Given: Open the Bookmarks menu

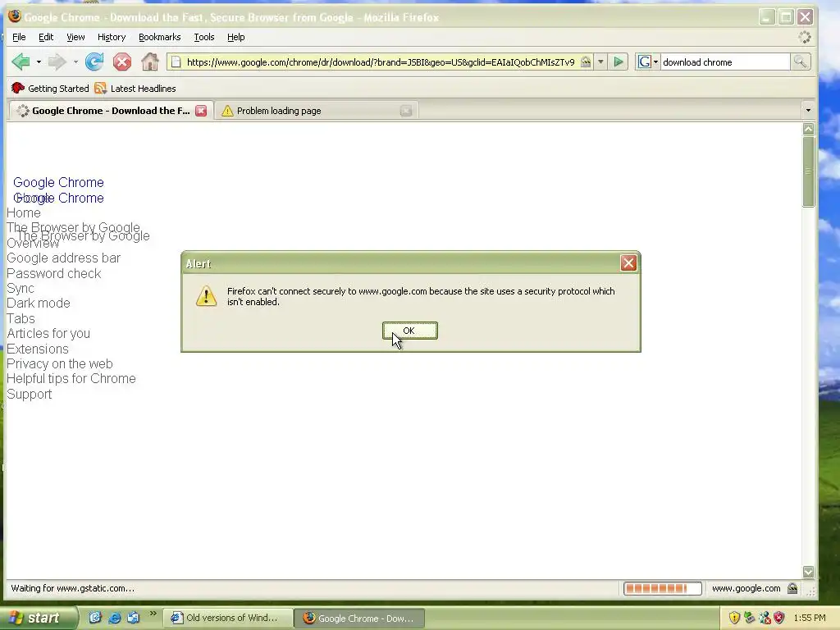Looking at the screenshot, I should click(x=160, y=37).
